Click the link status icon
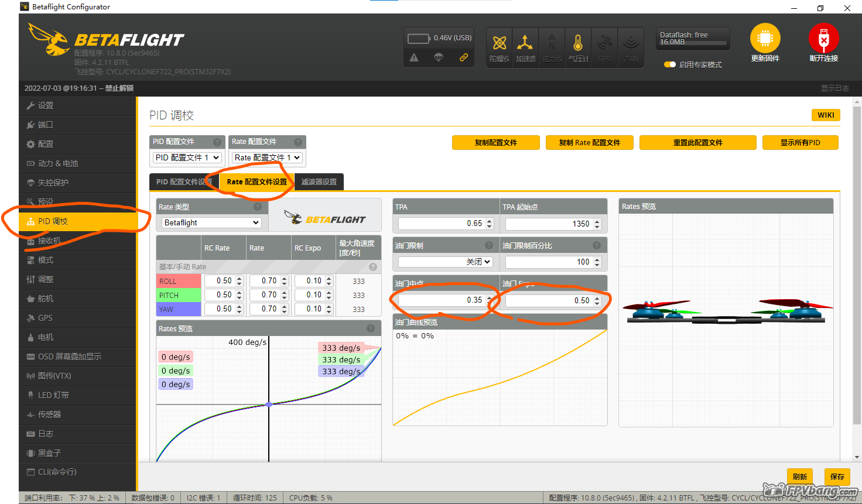This screenshot has height=504, width=862. tap(463, 57)
